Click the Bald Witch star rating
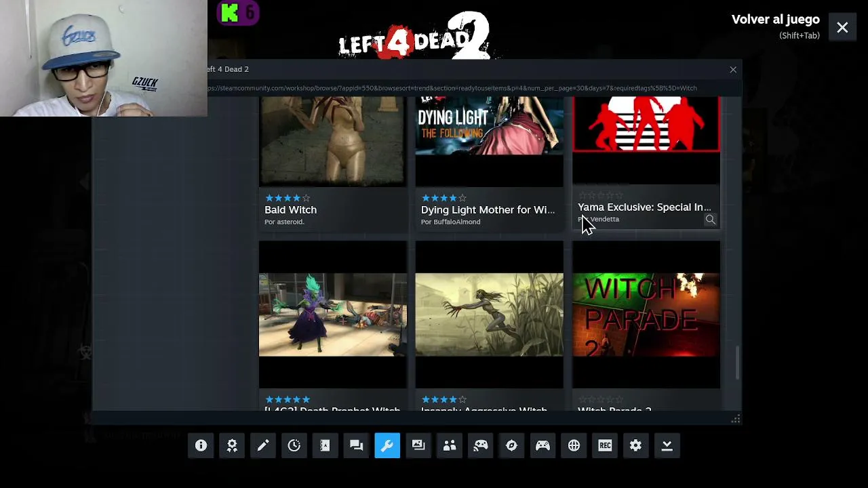Screen dimensions: 868x488 288,198
